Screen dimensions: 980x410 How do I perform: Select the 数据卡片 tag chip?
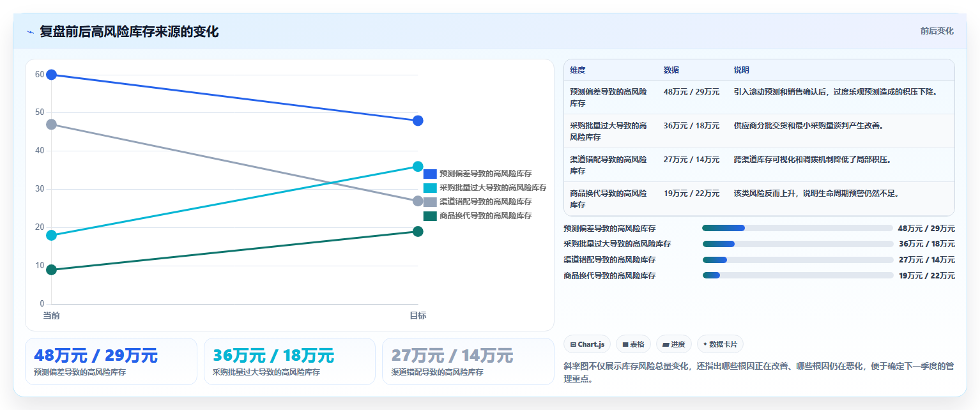[720, 344]
